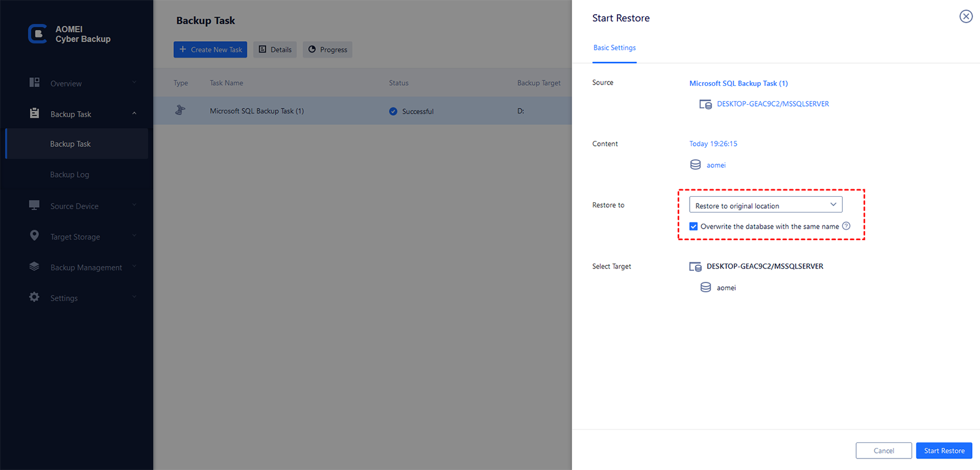Image resolution: width=980 pixels, height=470 pixels.
Task: Click the Type column header
Action: pos(181,83)
